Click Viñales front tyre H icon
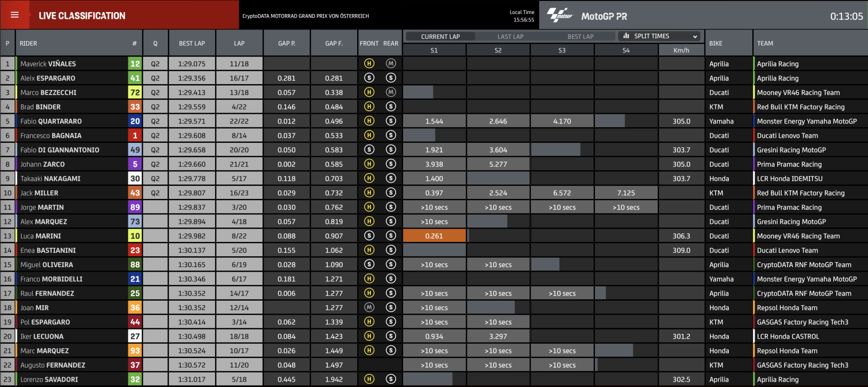868x387 pixels. (369, 64)
